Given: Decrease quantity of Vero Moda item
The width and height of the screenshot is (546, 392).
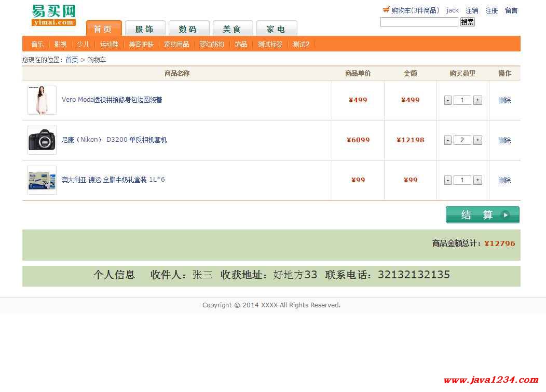Looking at the screenshot, I should click(448, 100).
